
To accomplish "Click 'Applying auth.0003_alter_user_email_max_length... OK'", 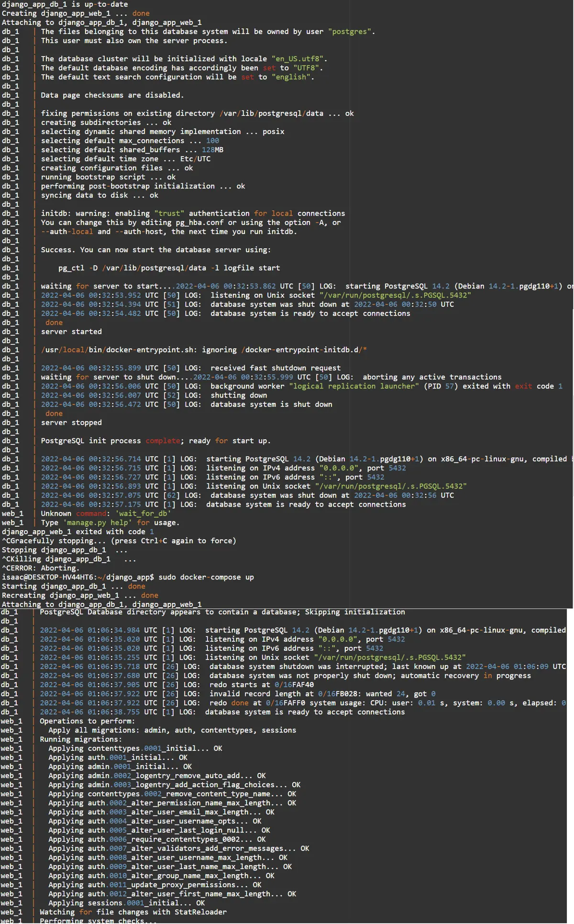I will [x=161, y=812].
